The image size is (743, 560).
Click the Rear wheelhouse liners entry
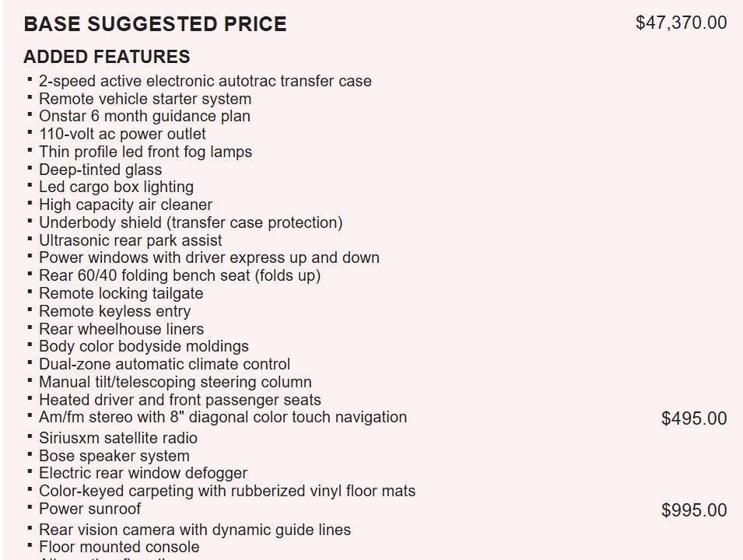(x=121, y=329)
